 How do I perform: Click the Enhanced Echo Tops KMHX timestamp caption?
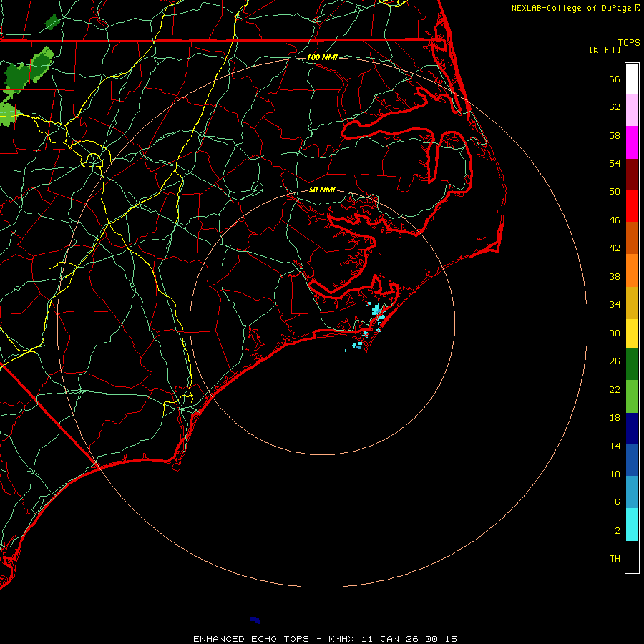click(325, 639)
